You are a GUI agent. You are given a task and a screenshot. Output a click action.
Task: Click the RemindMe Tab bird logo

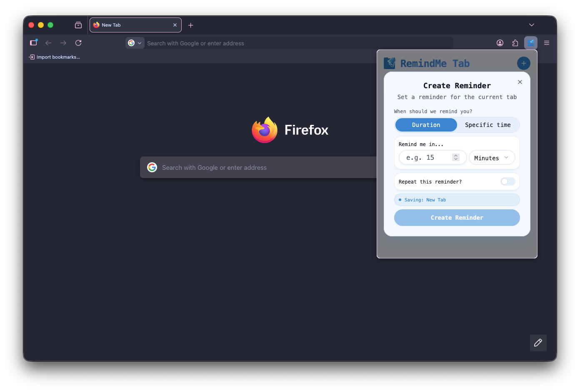pos(390,63)
